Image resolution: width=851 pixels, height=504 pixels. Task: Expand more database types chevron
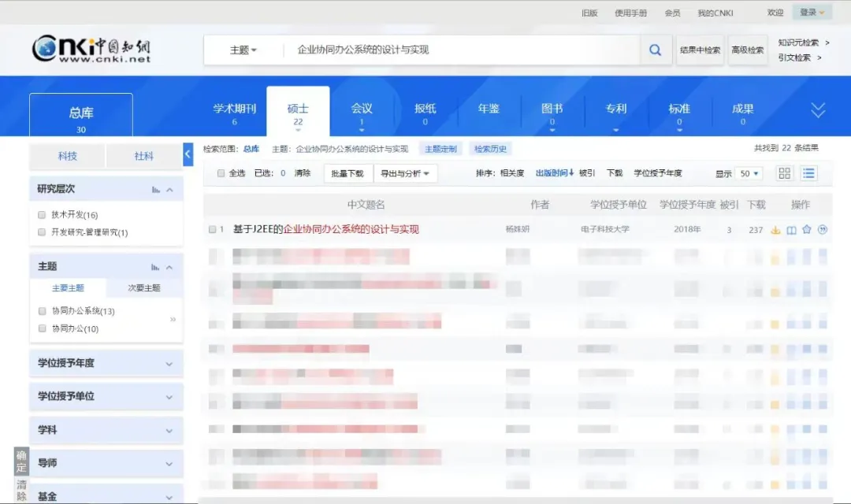(818, 110)
